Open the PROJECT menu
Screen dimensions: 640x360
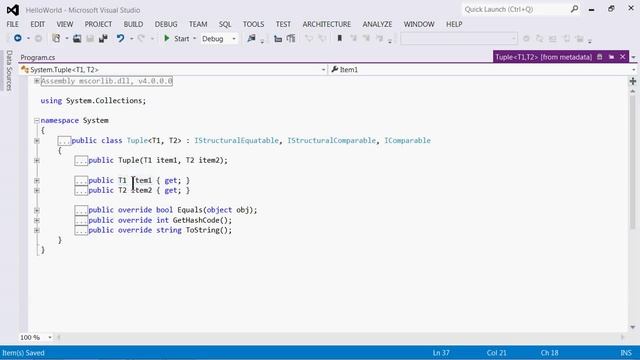click(x=98, y=24)
